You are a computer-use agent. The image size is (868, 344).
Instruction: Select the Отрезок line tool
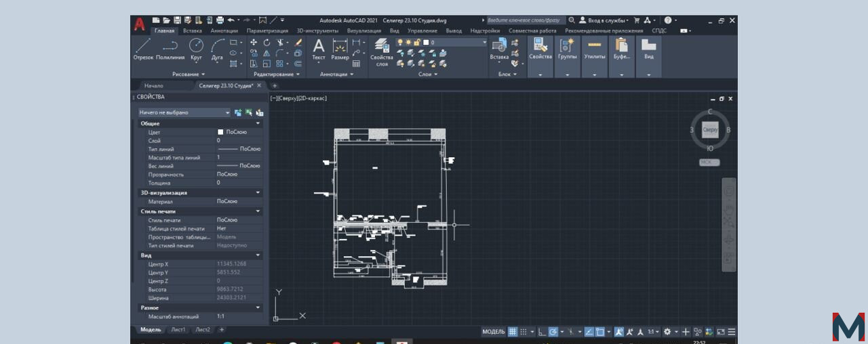click(143, 49)
